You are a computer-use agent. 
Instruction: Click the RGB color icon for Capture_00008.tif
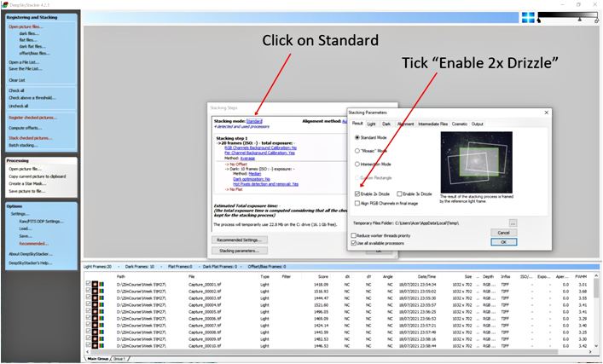point(101,332)
